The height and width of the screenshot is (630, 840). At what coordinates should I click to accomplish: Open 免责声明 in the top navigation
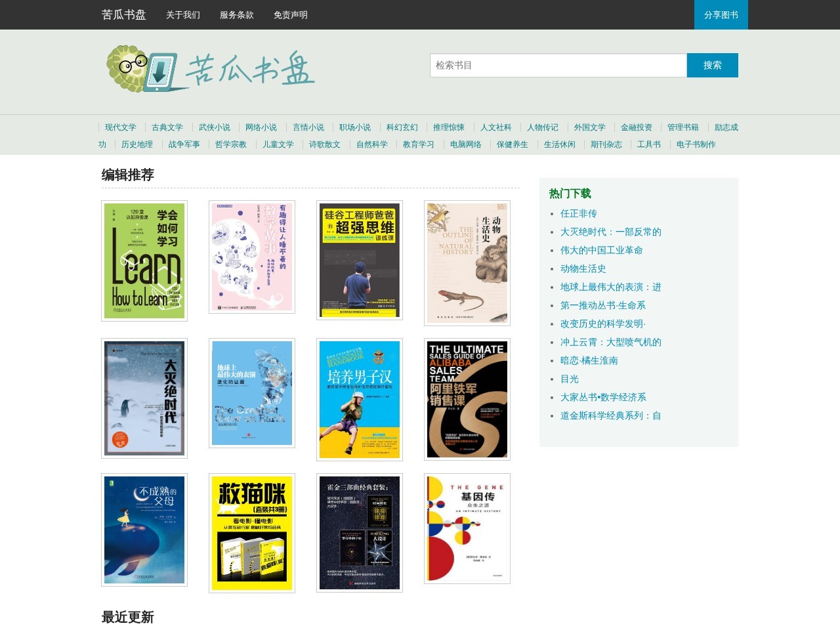point(291,14)
